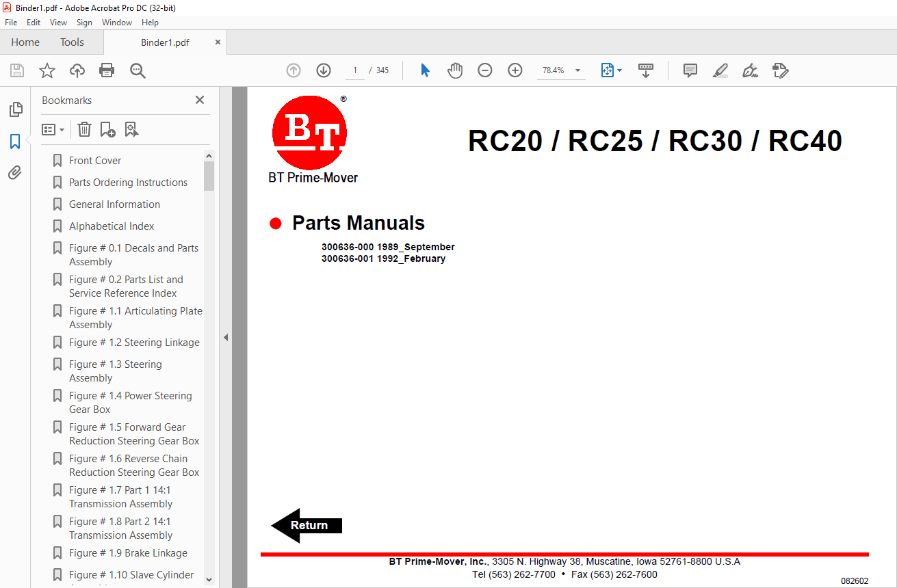Open Figure # 1.6 Reverse Chain bookmark
This screenshot has height=588, width=897.
pyautogui.click(x=134, y=466)
